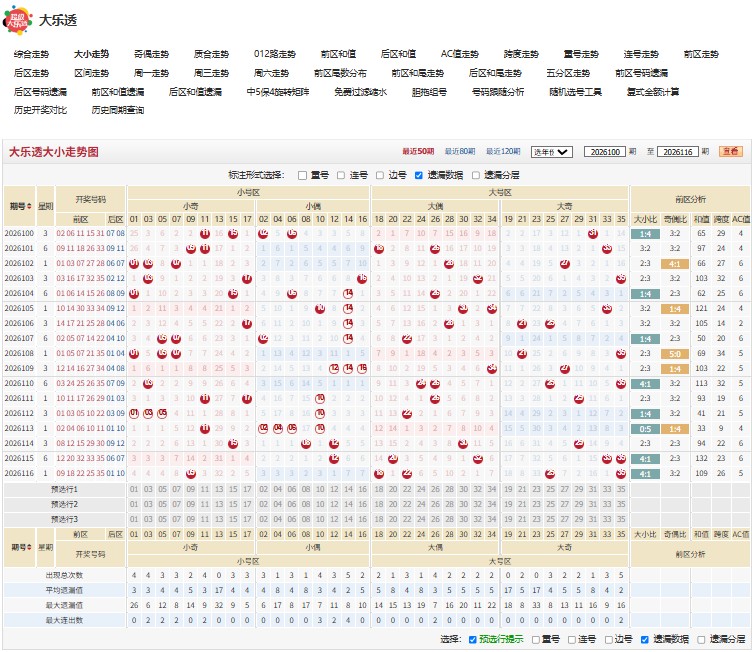Tick 重号 checkbox in footer 选择 row

(536, 640)
